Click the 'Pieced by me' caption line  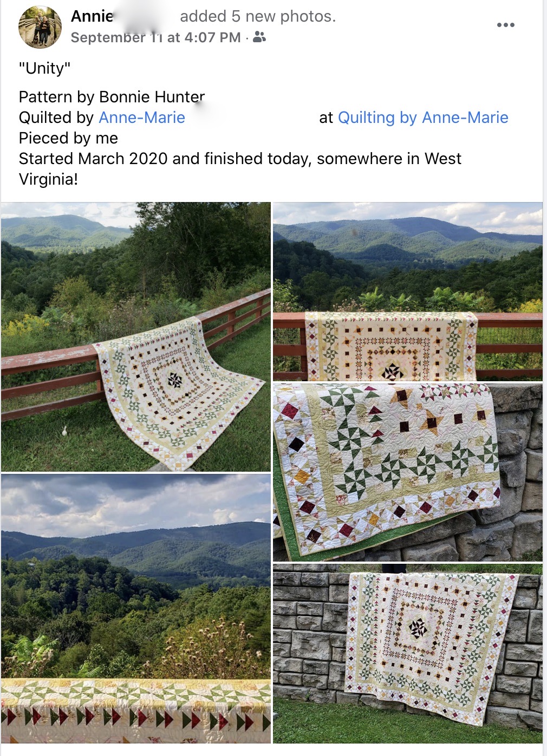[68, 138]
